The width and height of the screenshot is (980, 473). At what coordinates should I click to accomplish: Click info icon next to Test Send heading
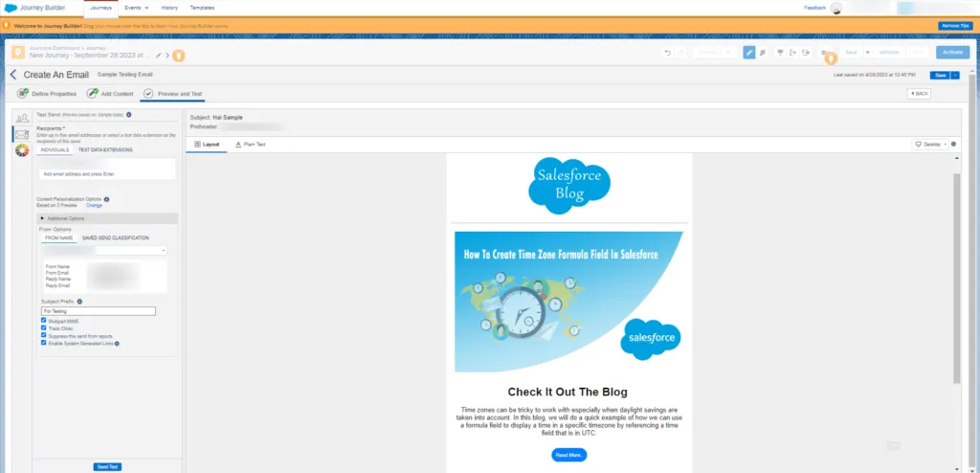pyautogui.click(x=129, y=115)
